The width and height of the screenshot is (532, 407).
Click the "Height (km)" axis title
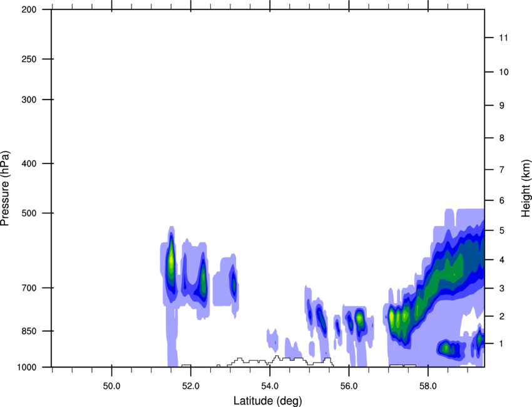[526, 188]
